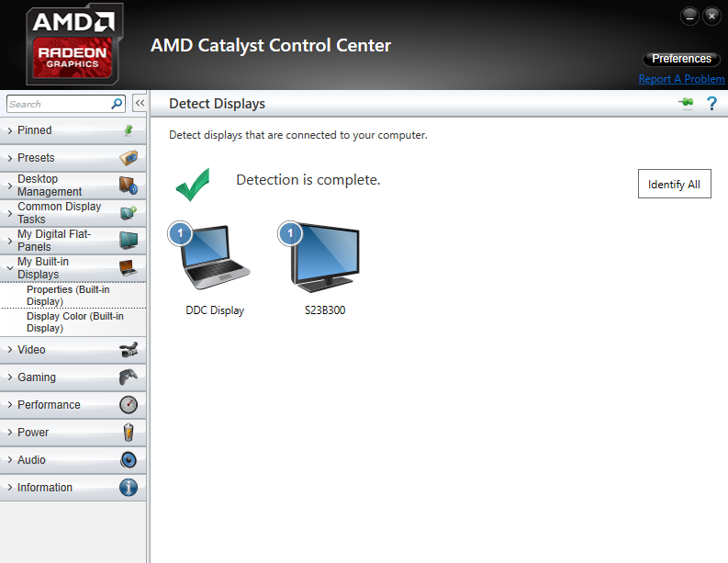The width and height of the screenshot is (728, 563).
Task: Minimize the Catalyst Control Center window
Action: pyautogui.click(x=689, y=17)
